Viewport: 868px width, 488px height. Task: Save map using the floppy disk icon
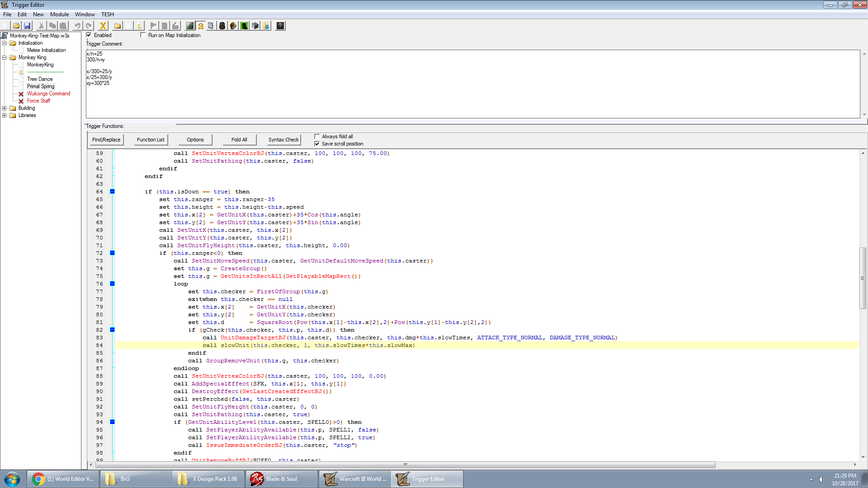pos(27,26)
